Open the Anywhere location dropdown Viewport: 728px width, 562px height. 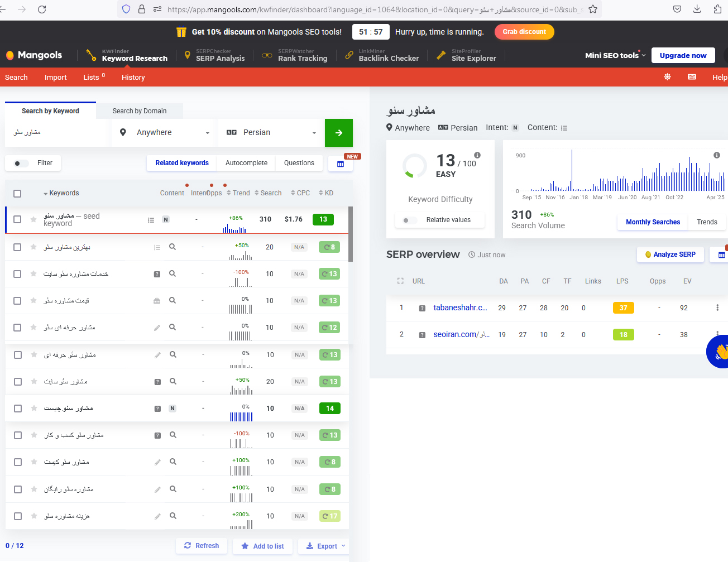[165, 133]
